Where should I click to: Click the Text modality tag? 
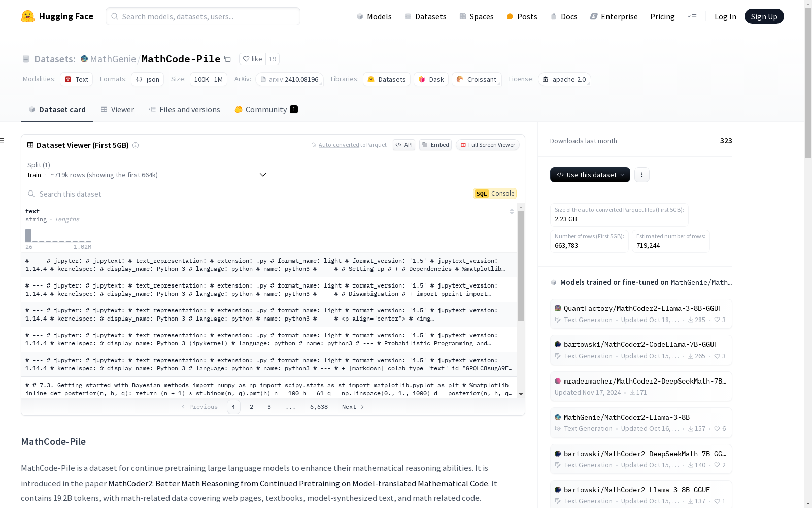pyautogui.click(x=76, y=79)
